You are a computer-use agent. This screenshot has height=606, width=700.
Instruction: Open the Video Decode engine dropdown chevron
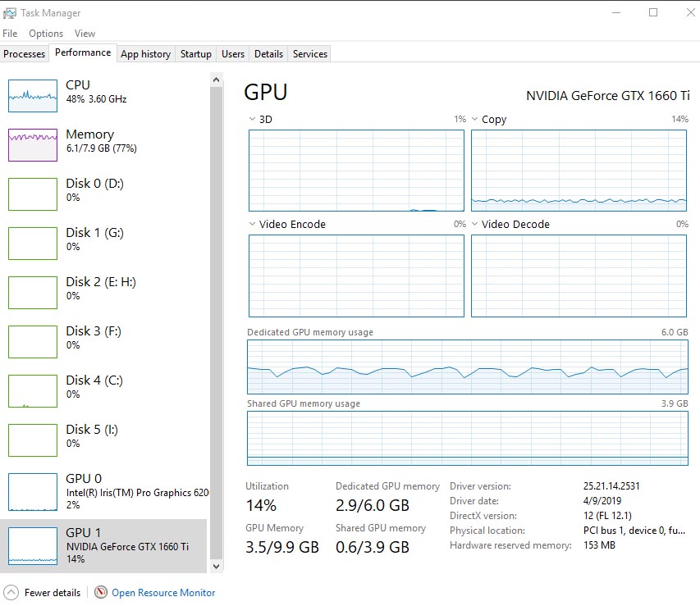(474, 224)
